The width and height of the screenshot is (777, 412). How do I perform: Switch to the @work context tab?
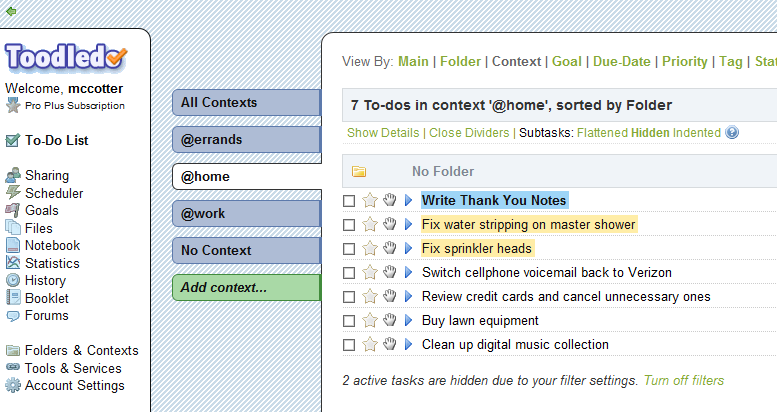(x=245, y=213)
